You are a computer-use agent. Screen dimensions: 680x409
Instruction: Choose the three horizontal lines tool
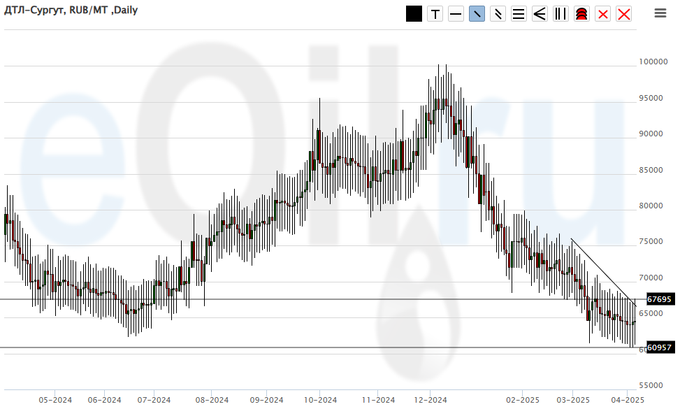[518, 13]
